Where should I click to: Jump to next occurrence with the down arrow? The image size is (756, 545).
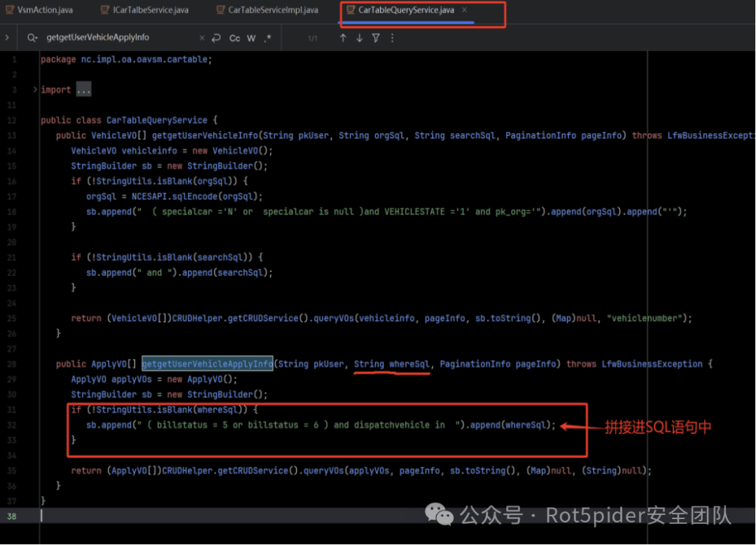pos(359,38)
